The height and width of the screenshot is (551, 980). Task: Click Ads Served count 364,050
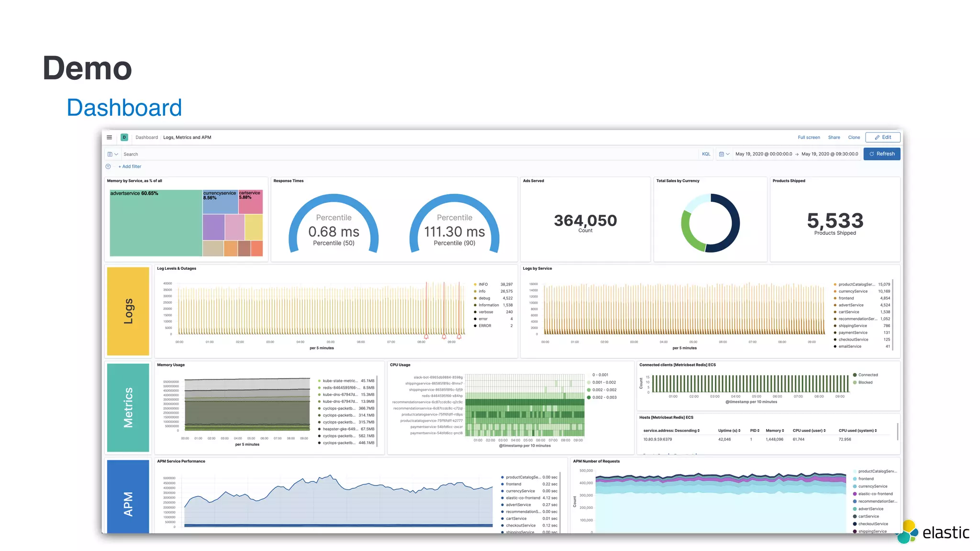click(585, 220)
